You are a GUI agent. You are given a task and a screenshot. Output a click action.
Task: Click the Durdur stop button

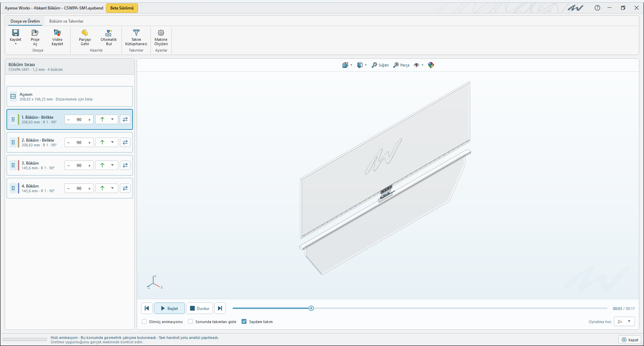199,308
